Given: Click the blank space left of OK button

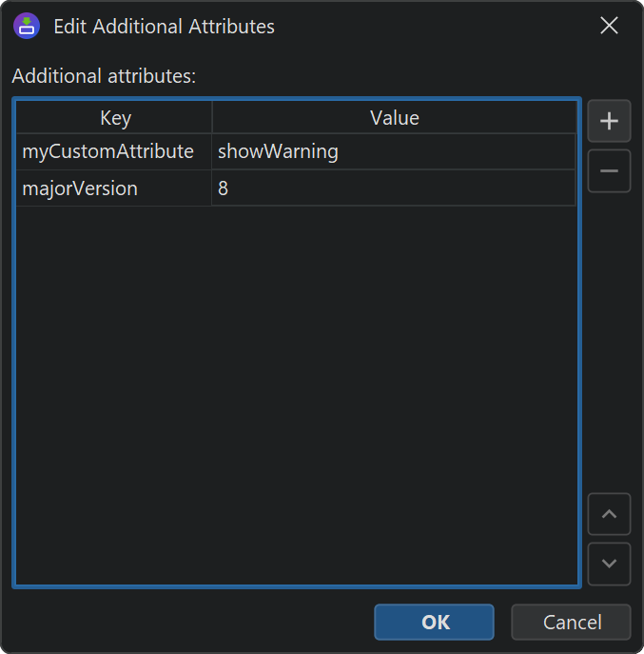Looking at the screenshot, I should (190, 623).
